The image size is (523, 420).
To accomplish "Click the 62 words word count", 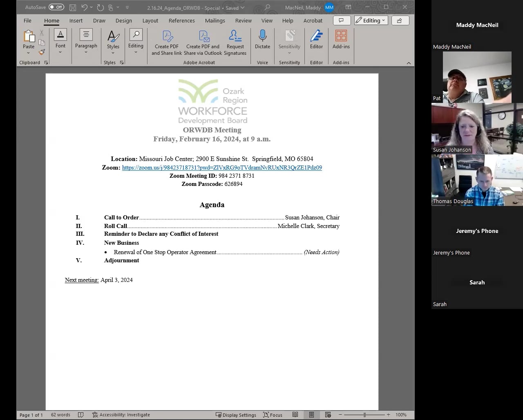I will (x=60, y=414).
